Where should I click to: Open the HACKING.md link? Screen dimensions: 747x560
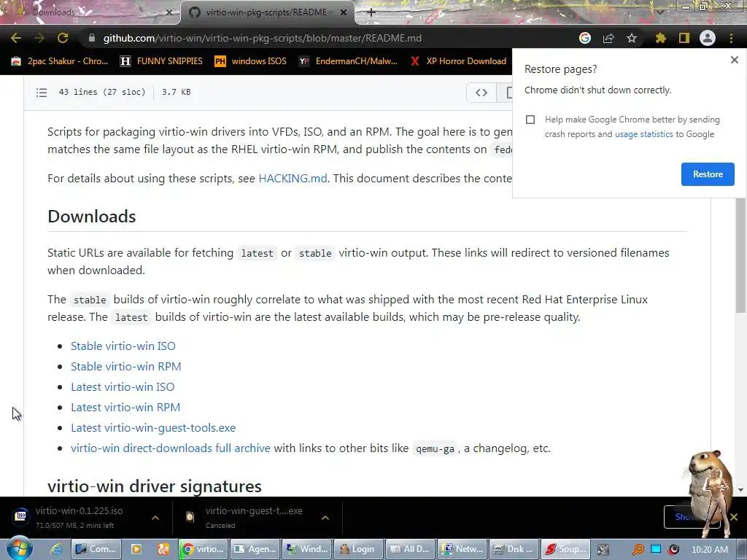click(293, 179)
